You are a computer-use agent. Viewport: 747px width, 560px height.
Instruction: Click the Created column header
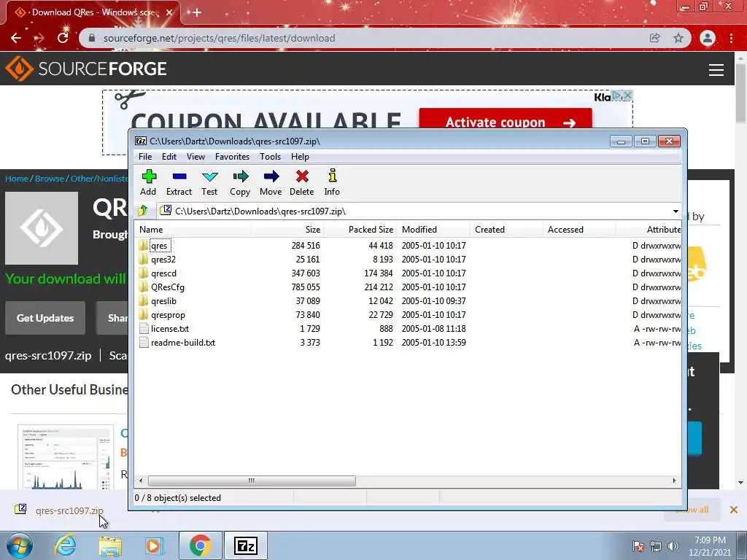point(506,229)
